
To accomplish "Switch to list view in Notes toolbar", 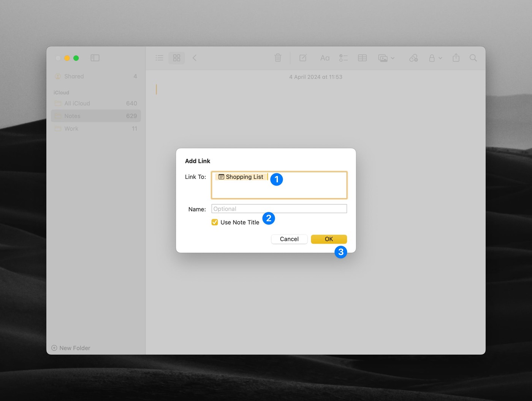I will [159, 58].
